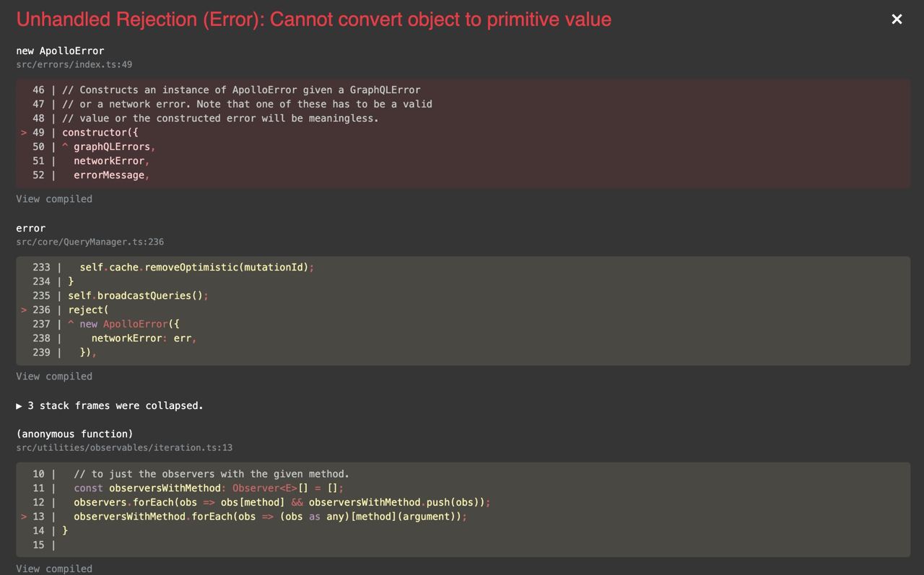
Task: Click line 233 'removeOptimistic(mutationId)' code
Action: point(196,268)
